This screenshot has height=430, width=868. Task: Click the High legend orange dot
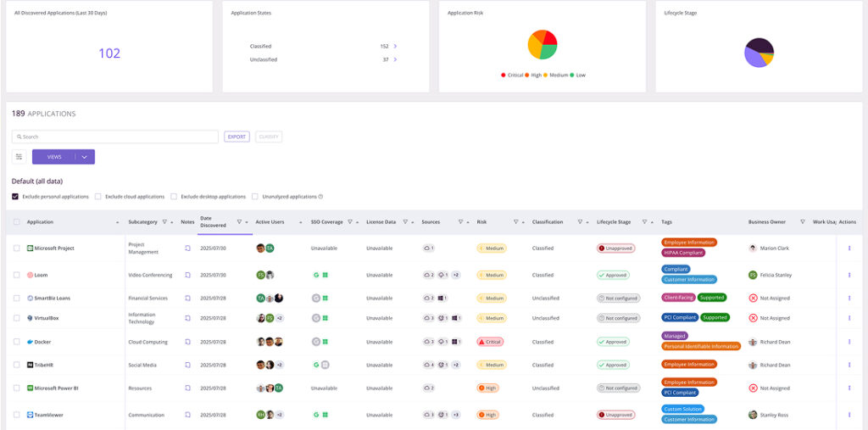(x=527, y=75)
